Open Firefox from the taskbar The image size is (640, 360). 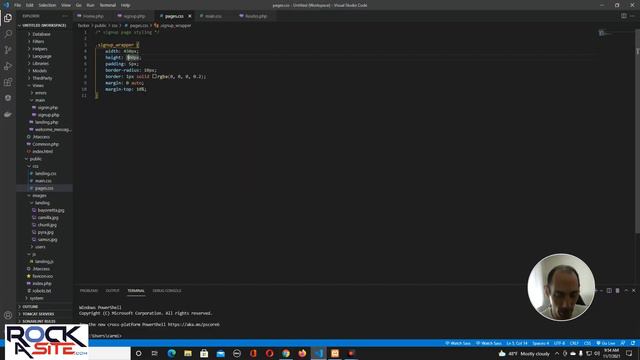coord(302,353)
